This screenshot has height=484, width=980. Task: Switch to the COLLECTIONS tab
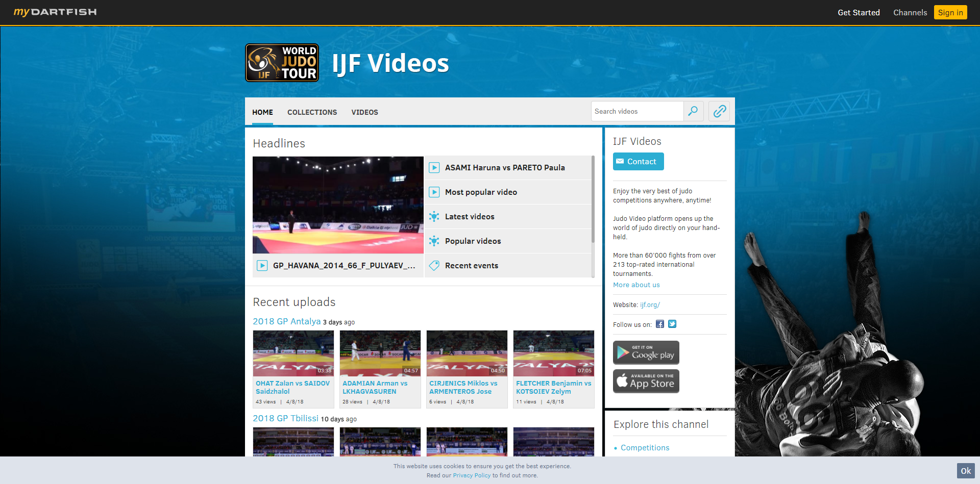click(312, 112)
